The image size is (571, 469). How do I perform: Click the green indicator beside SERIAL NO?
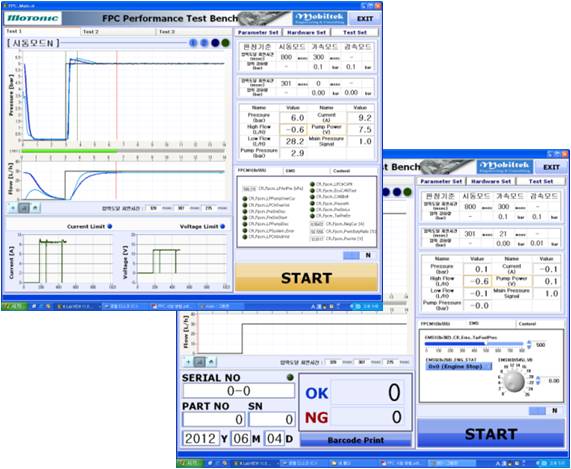[290, 378]
